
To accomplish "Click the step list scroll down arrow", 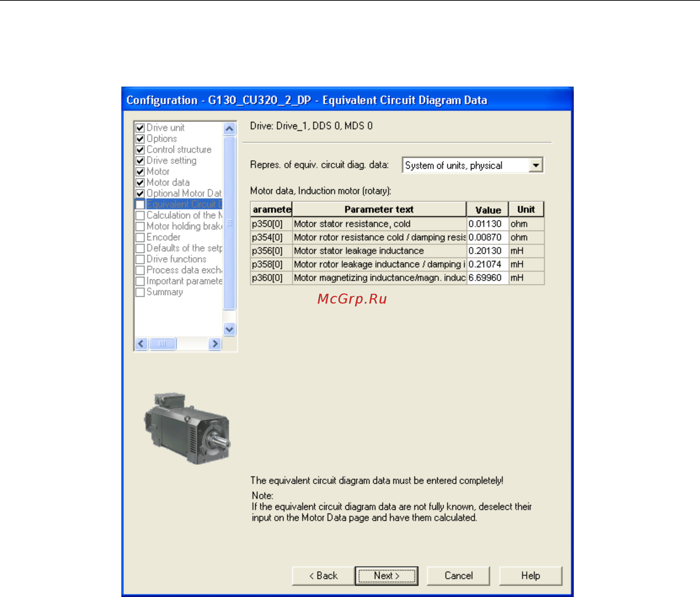I will click(x=229, y=329).
